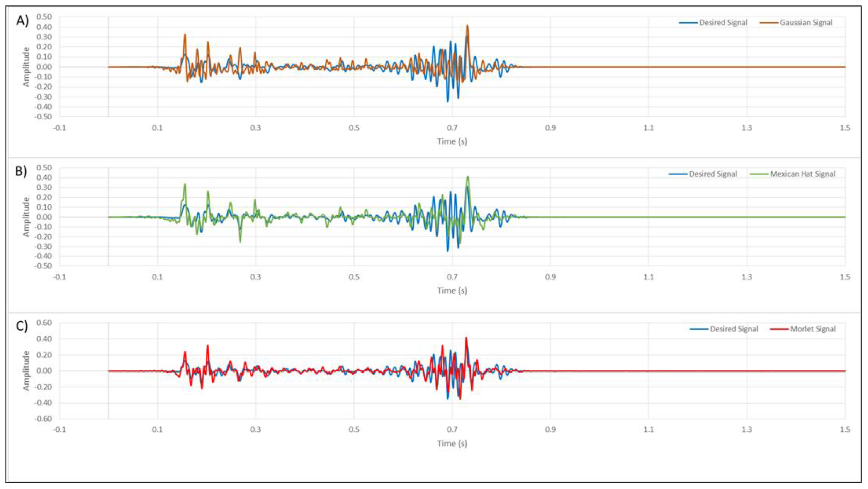Click the A) panel label
The height and width of the screenshot is (489, 868).
coord(23,21)
